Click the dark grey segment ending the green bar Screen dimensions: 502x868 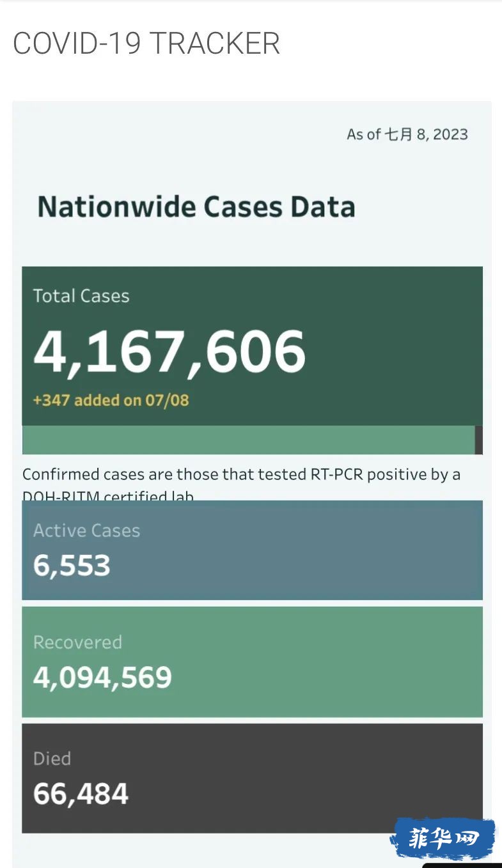[x=479, y=440]
